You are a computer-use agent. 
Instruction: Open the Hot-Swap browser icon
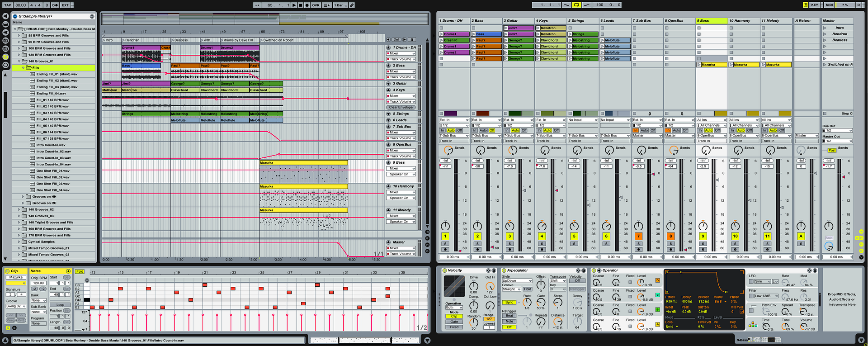pyautogui.click(x=5, y=65)
